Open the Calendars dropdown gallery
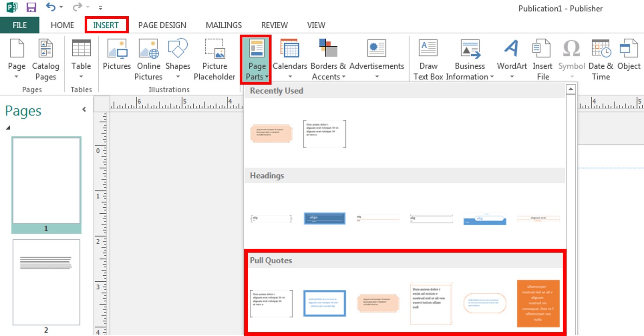Viewport: 644px width, 336px height. 290,77
